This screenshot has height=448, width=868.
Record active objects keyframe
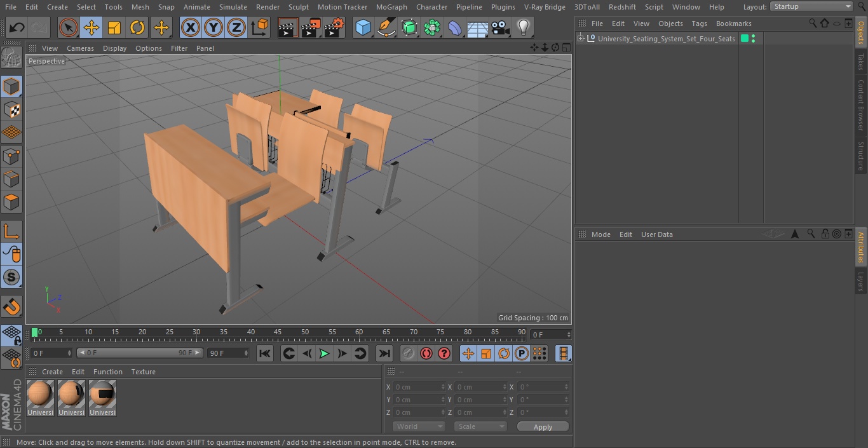click(409, 353)
